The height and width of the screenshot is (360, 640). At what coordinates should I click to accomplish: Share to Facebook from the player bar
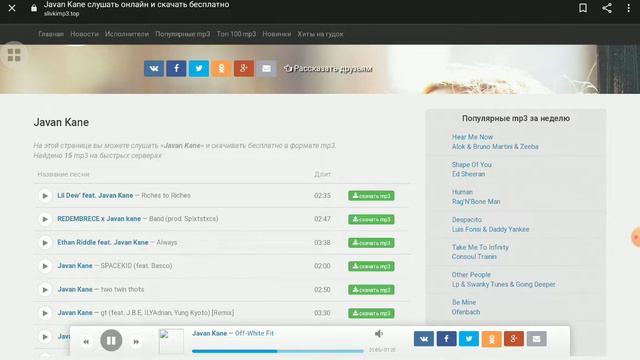(x=447, y=339)
